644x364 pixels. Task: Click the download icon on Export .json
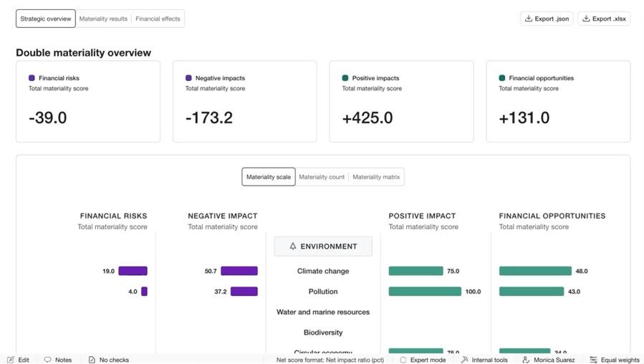529,19
